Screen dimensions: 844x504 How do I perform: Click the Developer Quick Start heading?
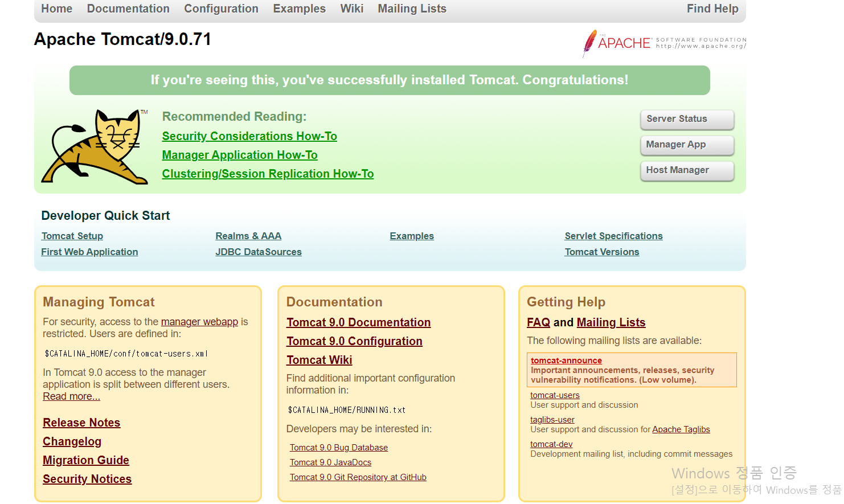pos(105,216)
